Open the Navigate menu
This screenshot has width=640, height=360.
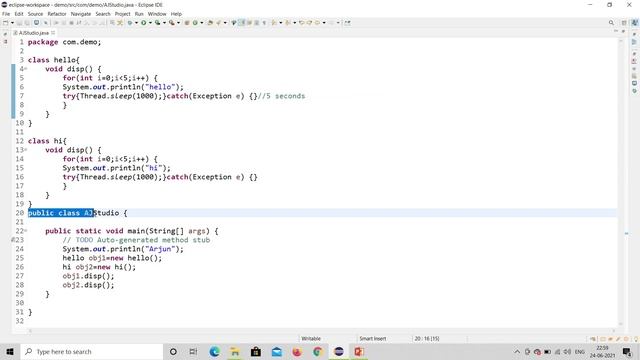pos(81,14)
